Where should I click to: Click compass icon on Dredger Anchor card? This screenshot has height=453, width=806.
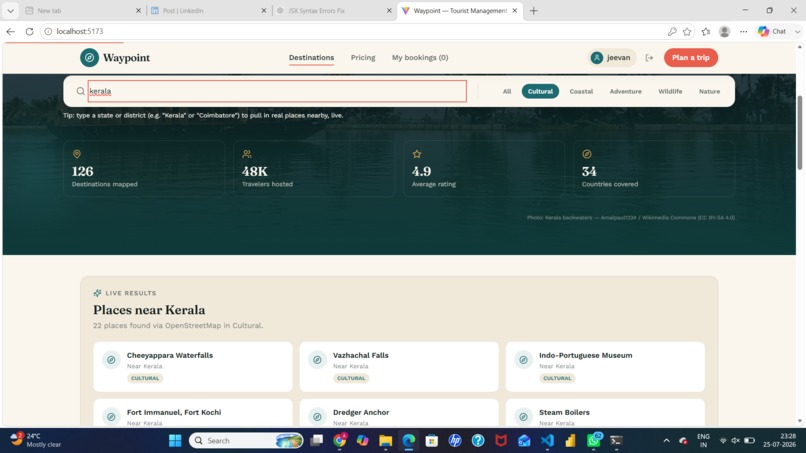pos(317,417)
